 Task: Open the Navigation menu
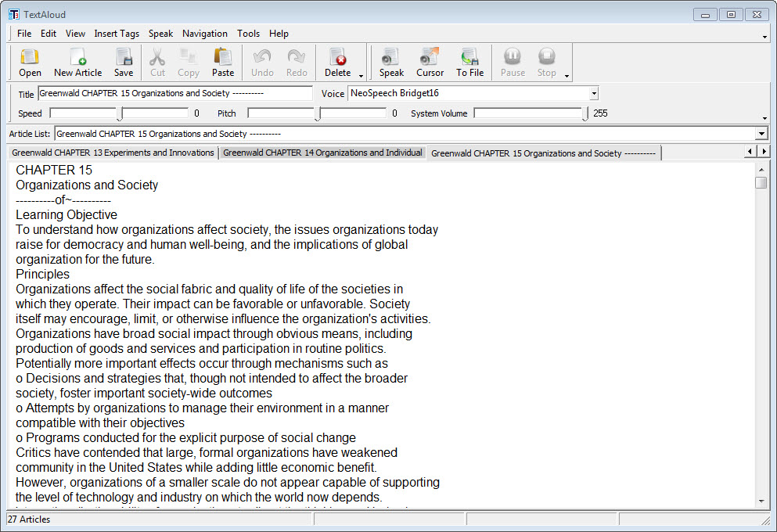205,34
